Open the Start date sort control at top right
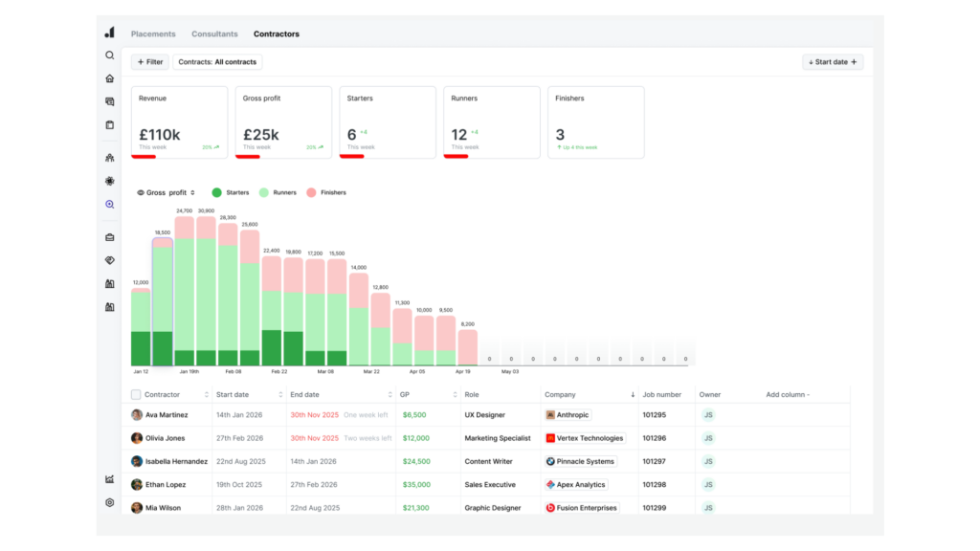The width and height of the screenshot is (980, 551). (x=833, y=62)
